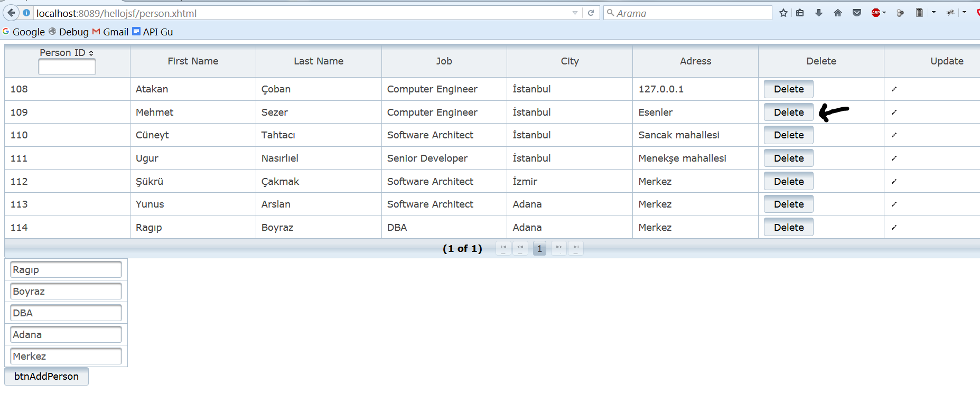Image resolution: width=980 pixels, height=394 pixels.
Task: Open the downloads arrow icon
Action: [819, 13]
